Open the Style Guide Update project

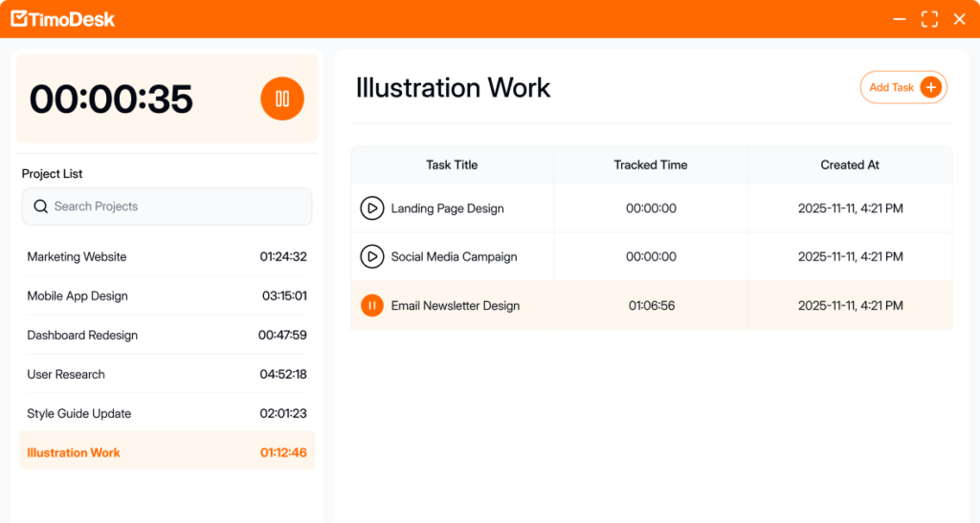click(167, 413)
